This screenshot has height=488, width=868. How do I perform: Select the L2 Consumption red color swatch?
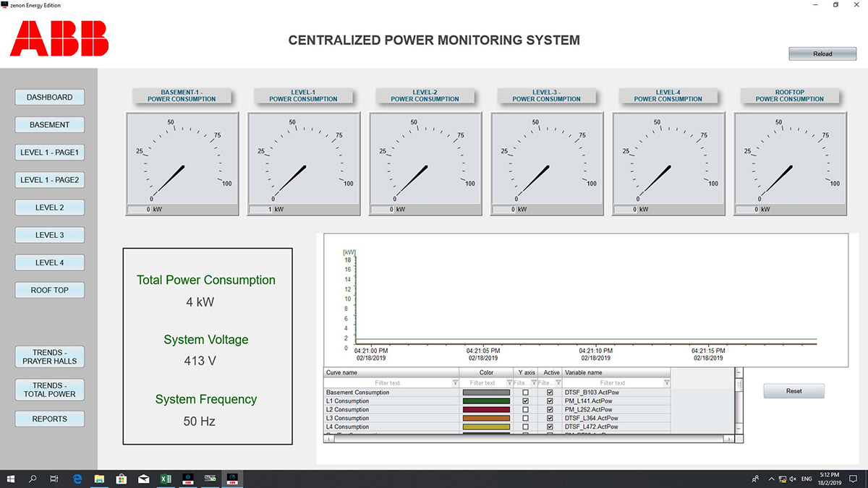pos(486,410)
